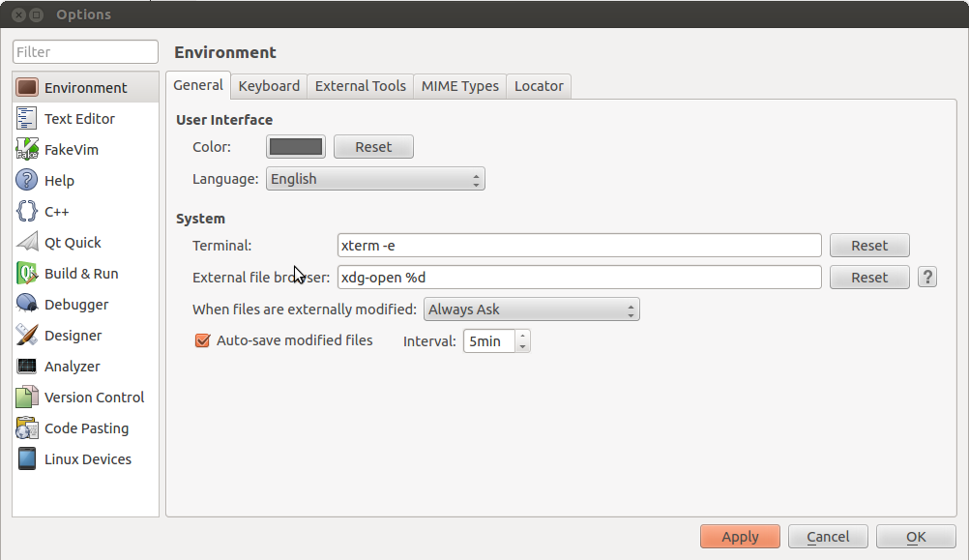This screenshot has height=560, width=969.
Task: Reset the Terminal command field
Action: [868, 245]
